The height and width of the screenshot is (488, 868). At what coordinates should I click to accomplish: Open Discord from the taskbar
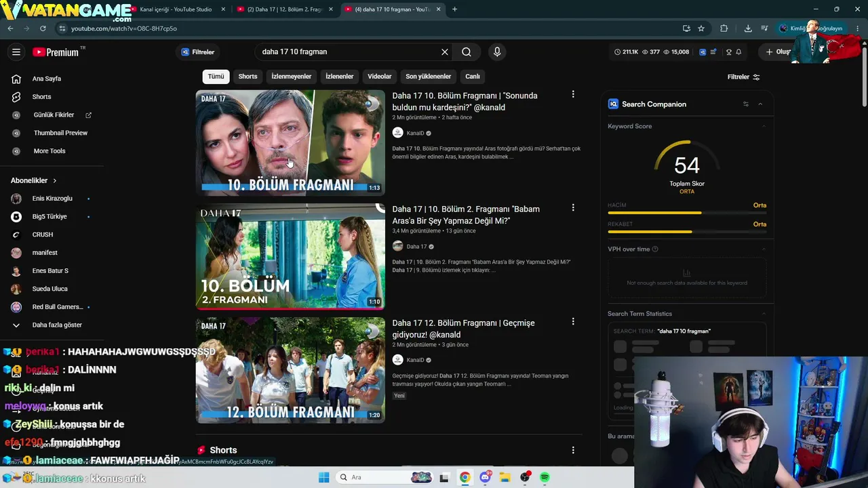pos(485,477)
